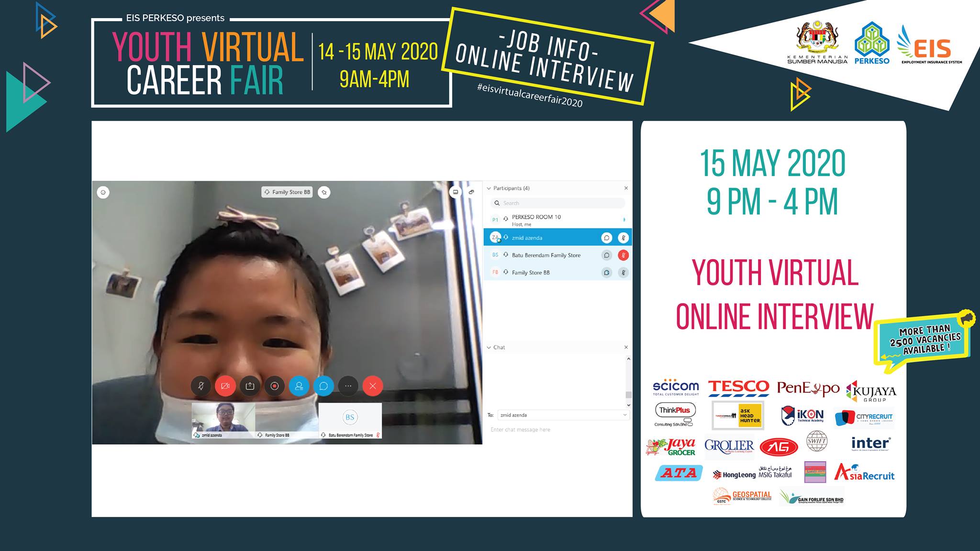Screen dimensions: 980x551
Task: Click chat scrollbar down arrow
Action: pos(629,405)
